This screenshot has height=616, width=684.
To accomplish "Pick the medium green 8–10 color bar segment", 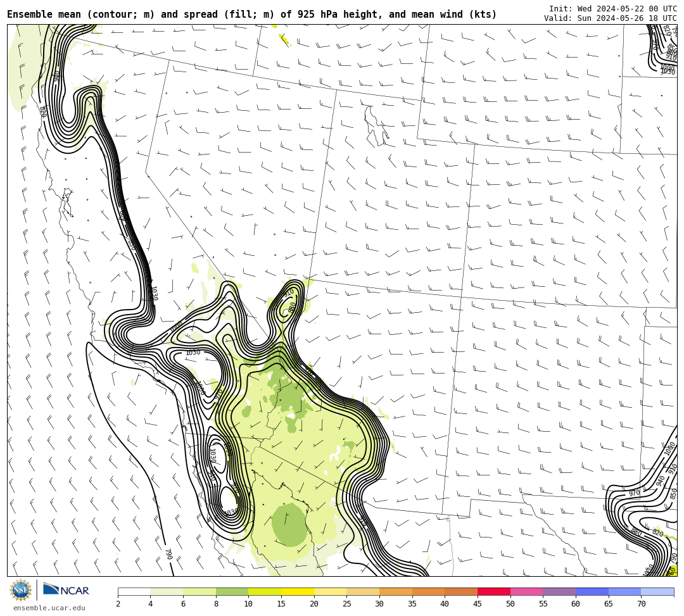I will [232, 592].
